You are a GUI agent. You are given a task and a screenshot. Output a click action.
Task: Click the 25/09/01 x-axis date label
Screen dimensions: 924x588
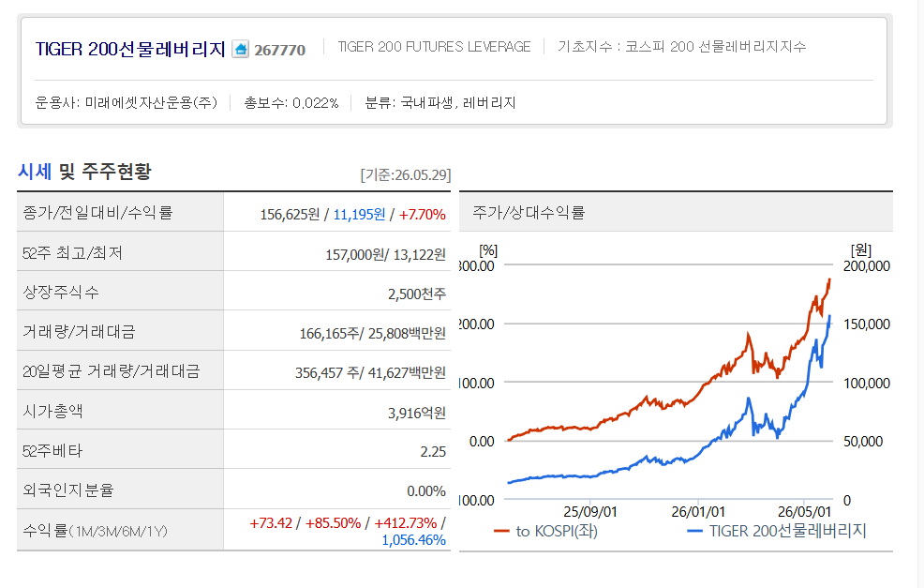click(589, 511)
